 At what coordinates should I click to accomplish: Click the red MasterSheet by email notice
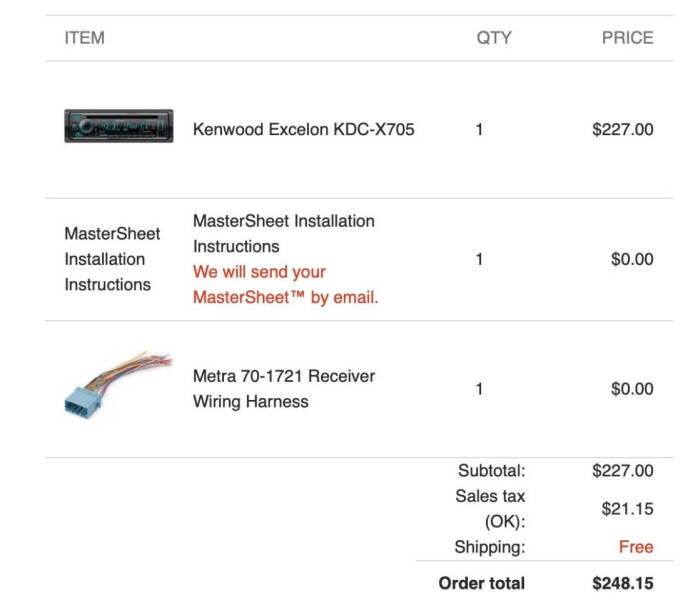point(286,284)
